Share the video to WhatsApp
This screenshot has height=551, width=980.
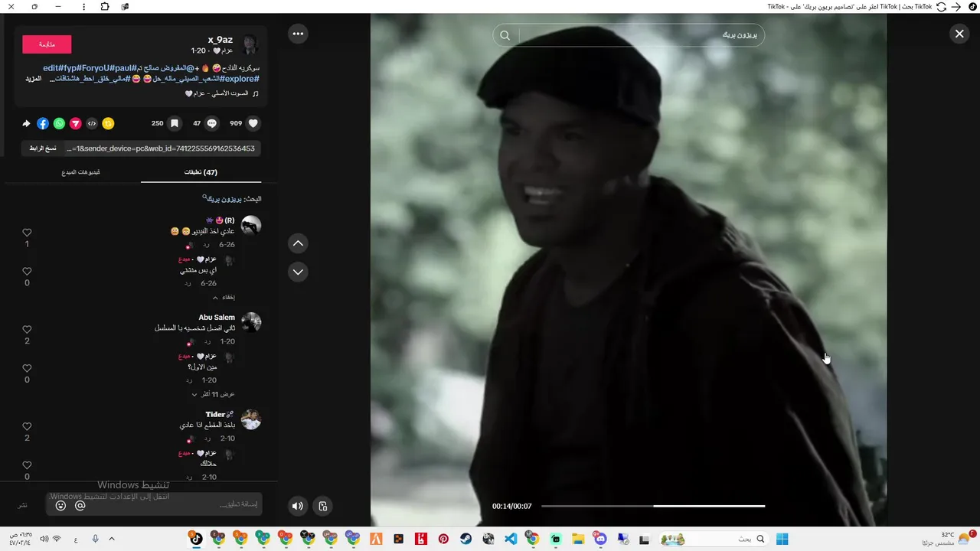(59, 123)
